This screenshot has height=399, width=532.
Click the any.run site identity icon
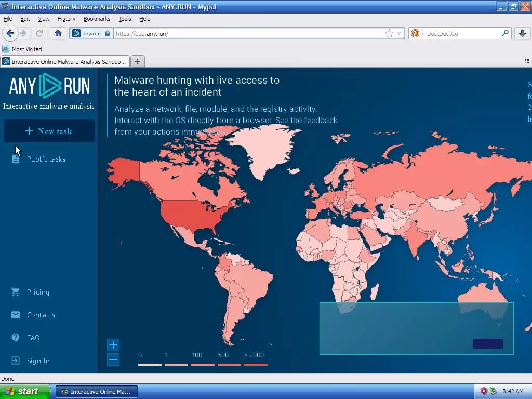point(77,33)
